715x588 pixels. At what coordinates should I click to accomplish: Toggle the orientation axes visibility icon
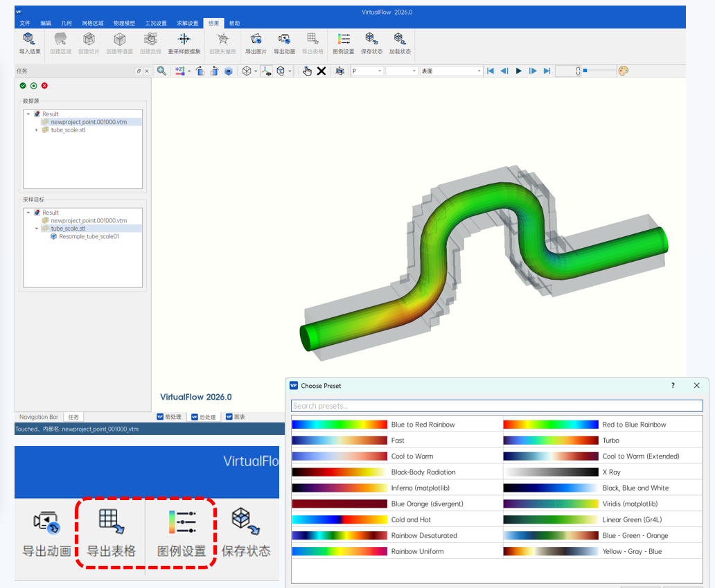click(x=267, y=71)
